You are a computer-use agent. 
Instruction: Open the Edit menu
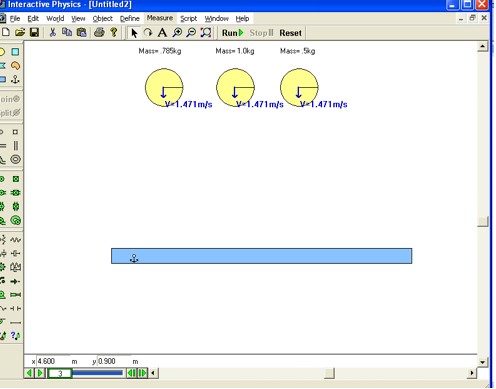coord(33,19)
